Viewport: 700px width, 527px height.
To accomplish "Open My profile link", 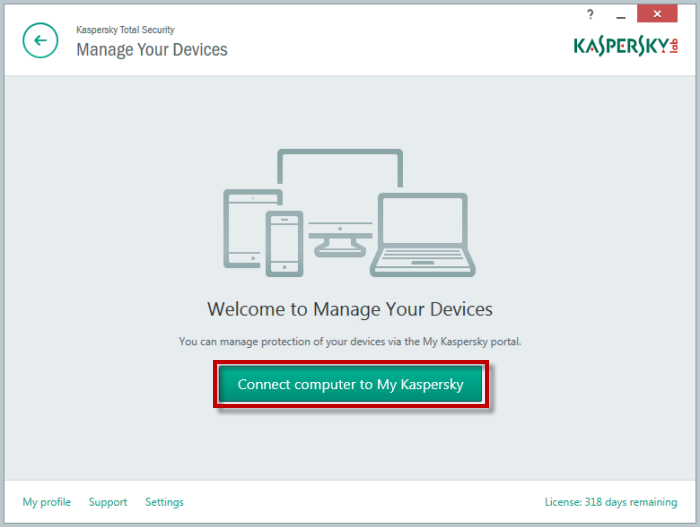I will tap(47, 502).
